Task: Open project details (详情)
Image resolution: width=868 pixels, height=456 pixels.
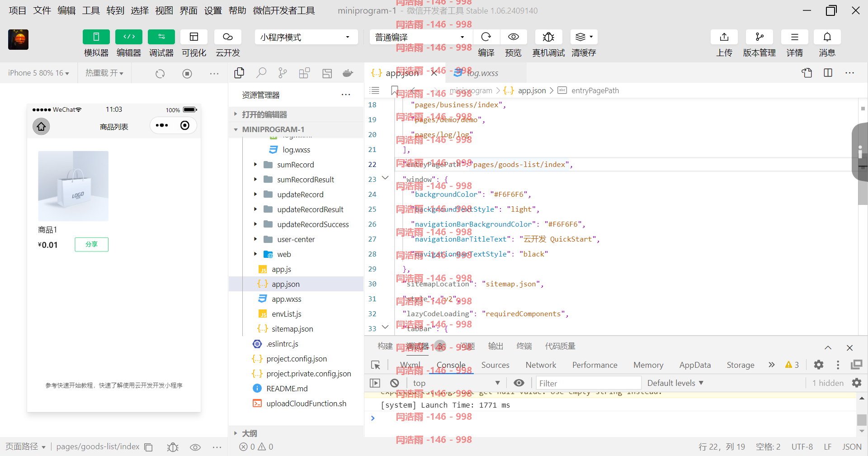Action: pyautogui.click(x=794, y=37)
